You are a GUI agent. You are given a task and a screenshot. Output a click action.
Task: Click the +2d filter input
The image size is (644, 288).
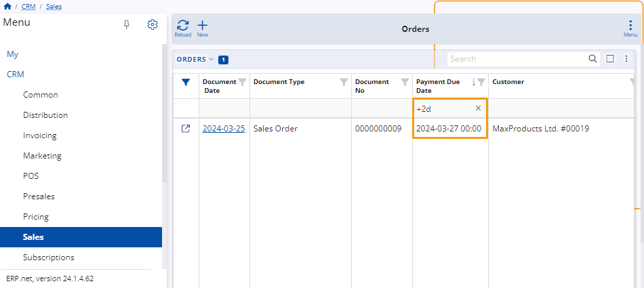coord(443,108)
